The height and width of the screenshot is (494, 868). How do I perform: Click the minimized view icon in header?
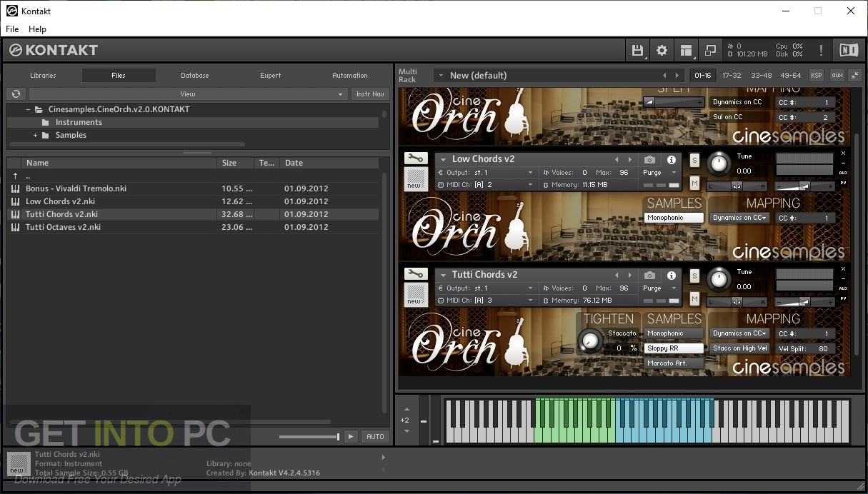(710, 50)
